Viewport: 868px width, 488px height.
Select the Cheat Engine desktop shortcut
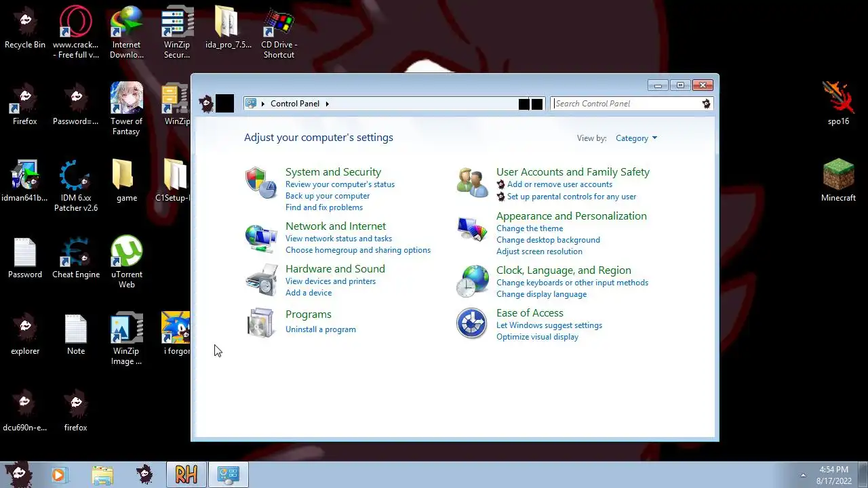point(76,257)
